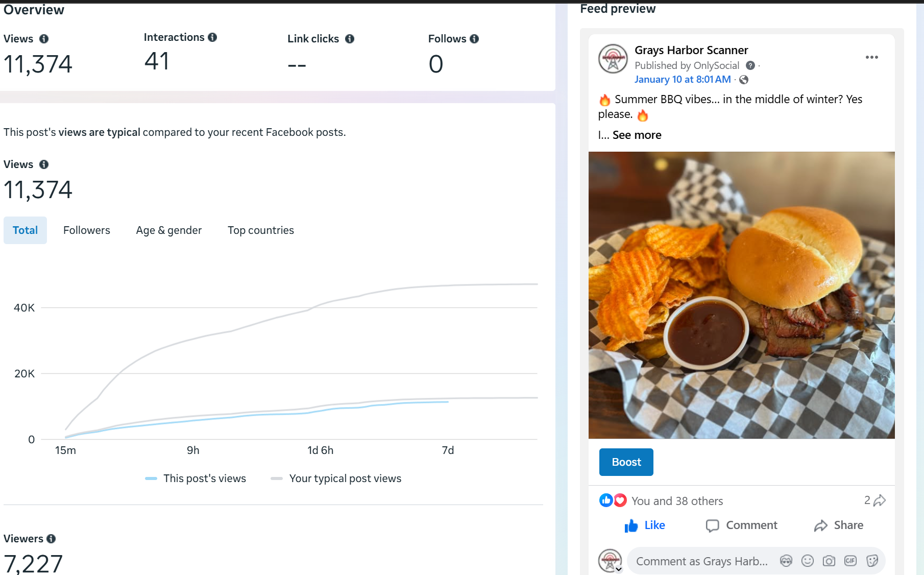This screenshot has width=924, height=575.
Task: Switch to the Followers tab
Action: click(87, 230)
